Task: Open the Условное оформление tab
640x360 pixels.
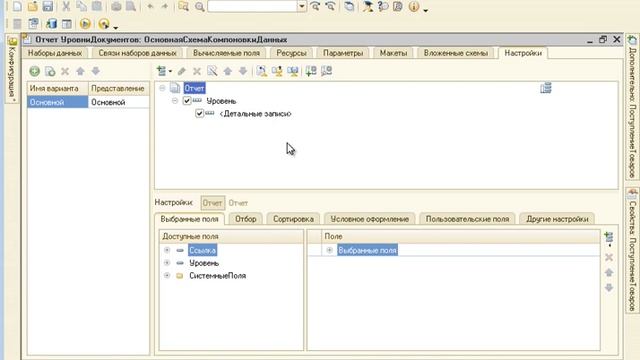Action: pos(369,219)
